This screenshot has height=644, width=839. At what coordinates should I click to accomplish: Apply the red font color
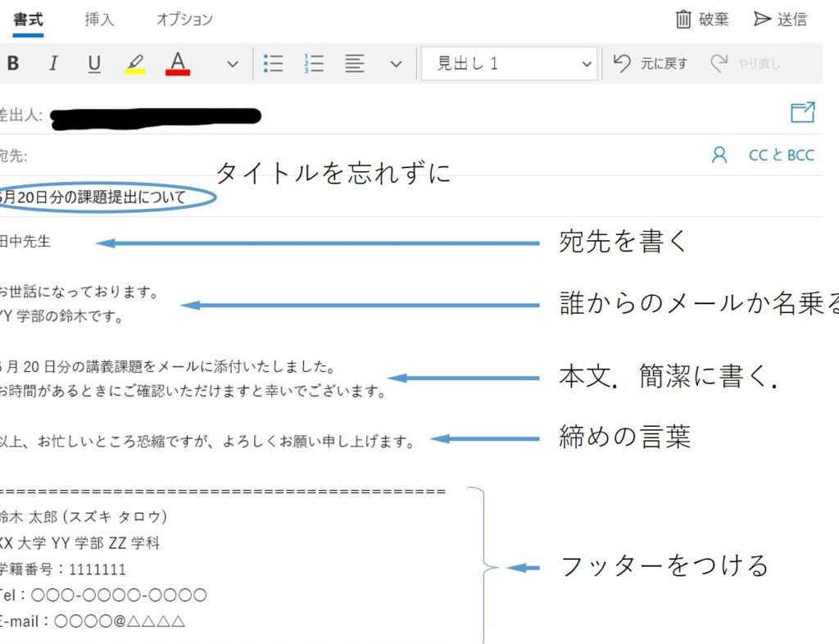pos(178,64)
